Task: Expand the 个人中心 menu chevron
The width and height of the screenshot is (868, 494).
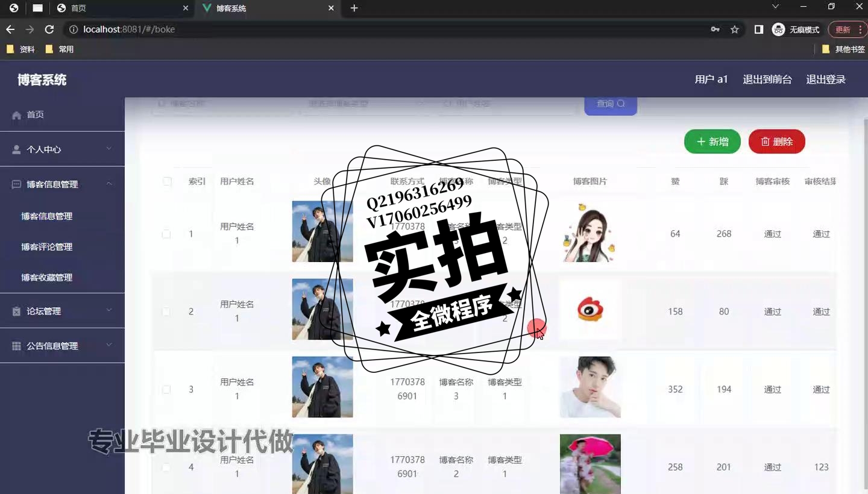Action: coord(109,149)
